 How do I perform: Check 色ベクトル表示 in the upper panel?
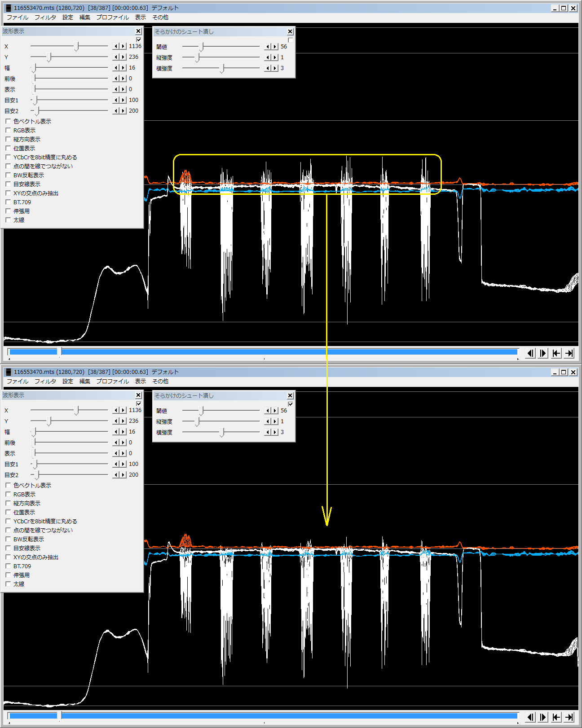[x=8, y=121]
